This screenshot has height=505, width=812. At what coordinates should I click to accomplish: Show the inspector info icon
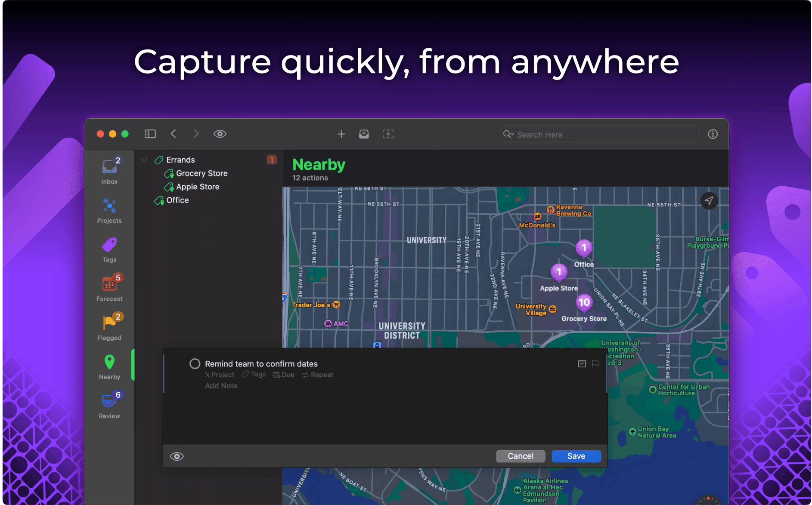[x=713, y=134]
